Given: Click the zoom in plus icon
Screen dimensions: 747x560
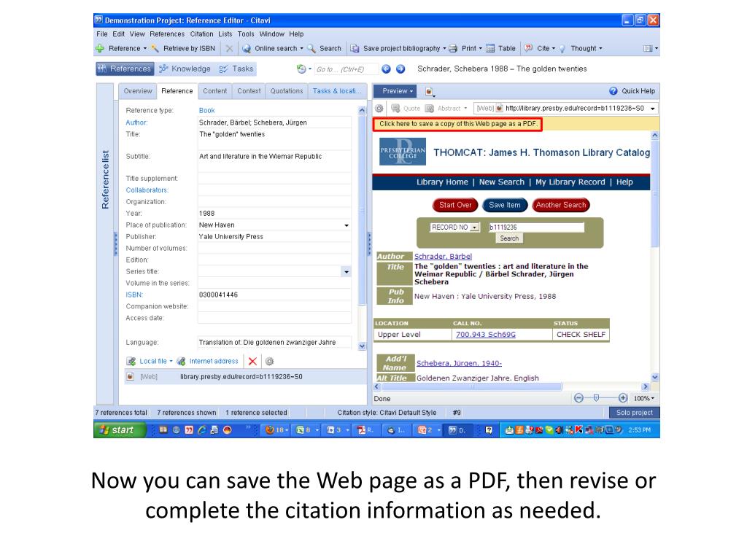Looking at the screenshot, I should click(623, 398).
